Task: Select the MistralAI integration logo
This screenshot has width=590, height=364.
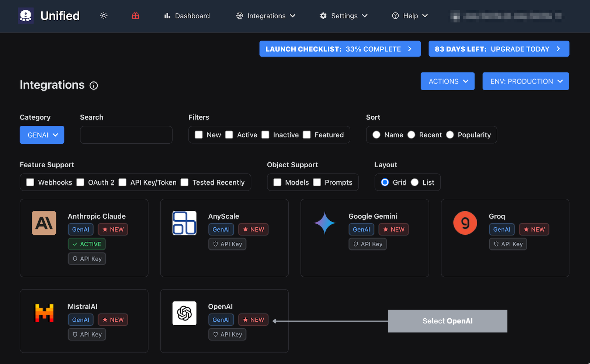Action: click(44, 313)
